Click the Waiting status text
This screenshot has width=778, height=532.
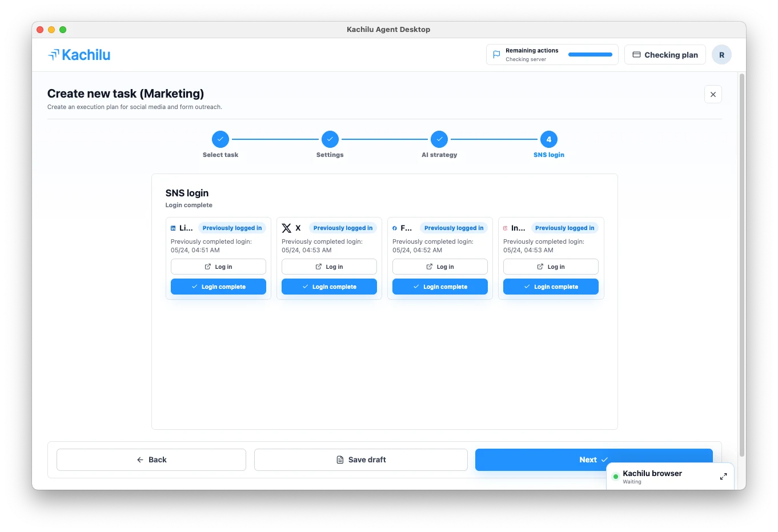(x=632, y=482)
